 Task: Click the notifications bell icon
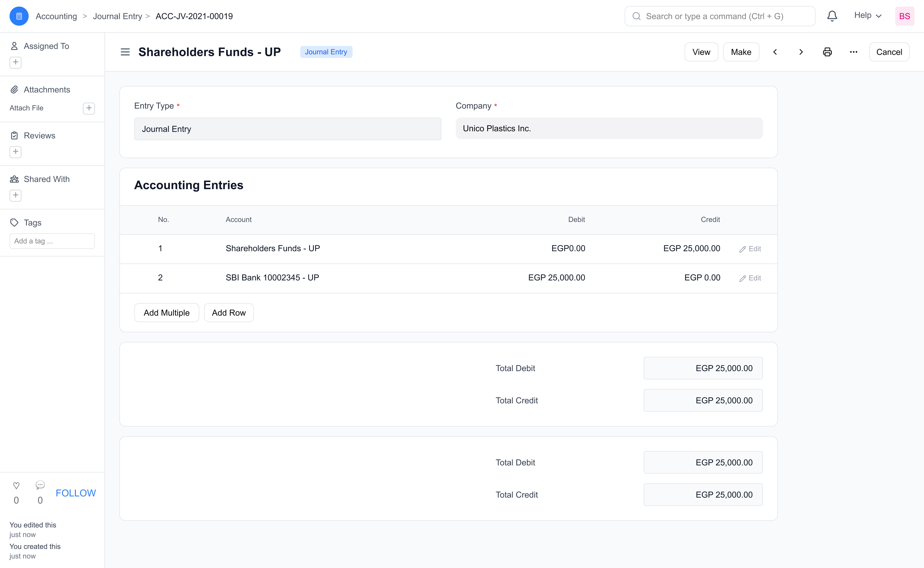(x=832, y=16)
